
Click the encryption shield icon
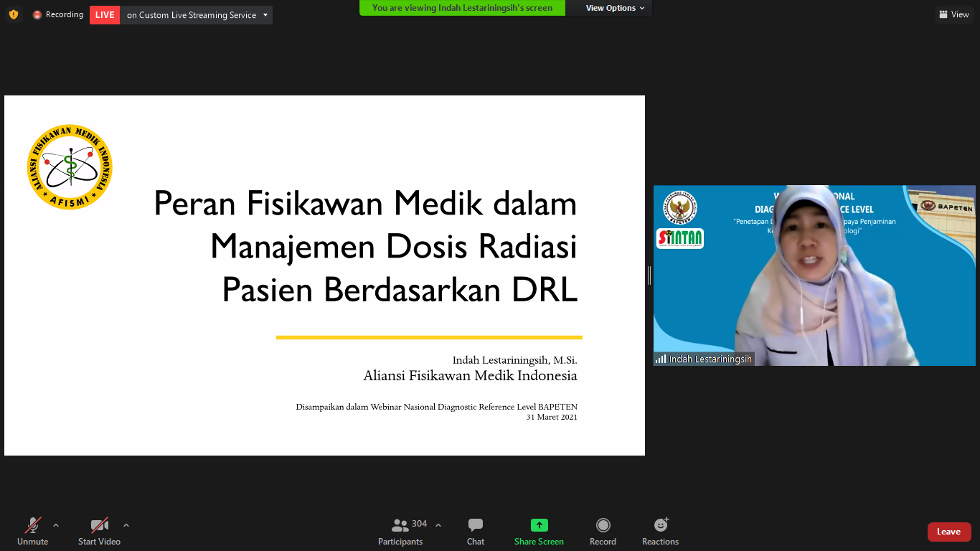[x=14, y=14]
